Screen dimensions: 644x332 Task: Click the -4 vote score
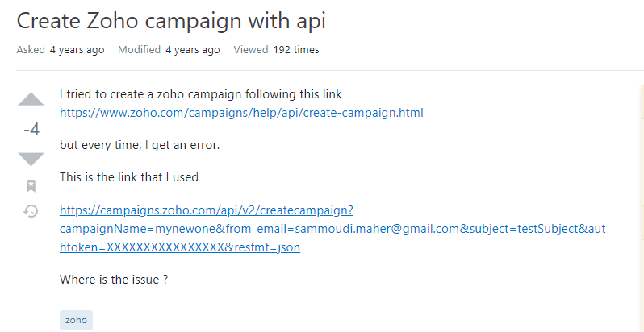pos(31,130)
